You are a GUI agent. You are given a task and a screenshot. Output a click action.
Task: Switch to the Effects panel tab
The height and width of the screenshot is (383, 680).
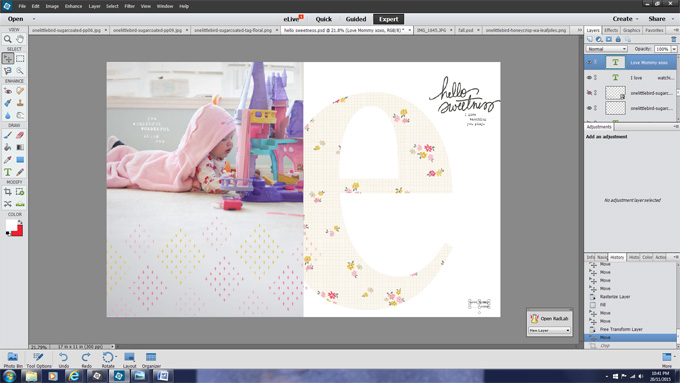[611, 30]
